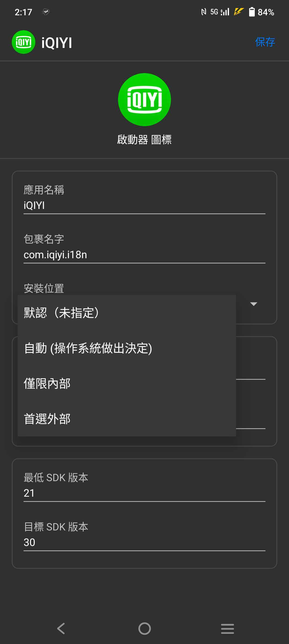The width and height of the screenshot is (289, 644).
Task: Tap the notification icon beside clock
Action: point(46,12)
